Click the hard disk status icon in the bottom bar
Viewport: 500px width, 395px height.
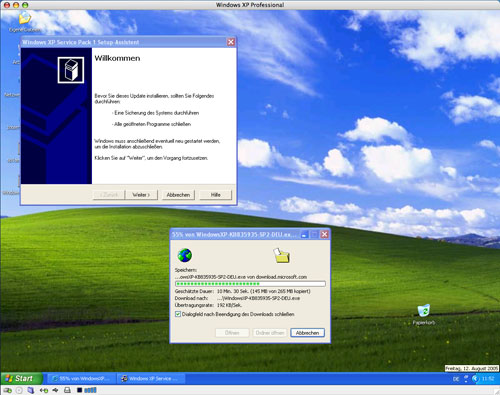point(7,390)
